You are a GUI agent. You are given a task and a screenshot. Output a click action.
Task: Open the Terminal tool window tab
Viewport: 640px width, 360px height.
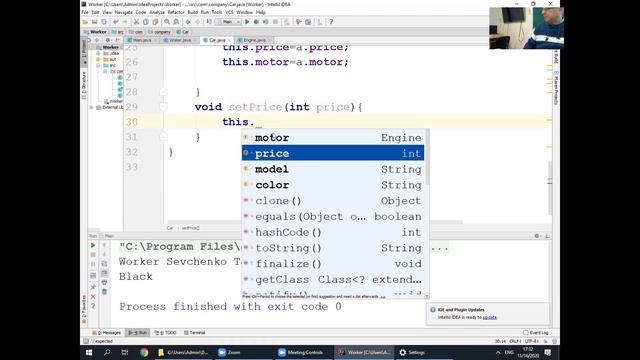pos(195,333)
